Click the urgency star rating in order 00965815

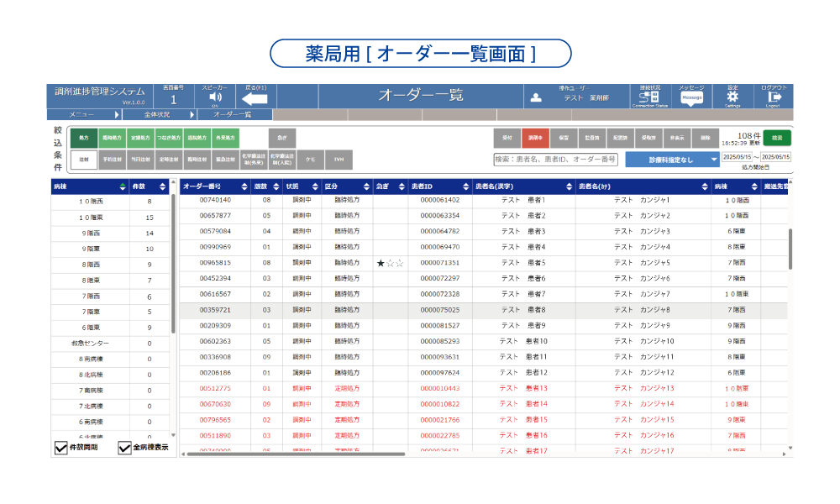[x=390, y=263]
